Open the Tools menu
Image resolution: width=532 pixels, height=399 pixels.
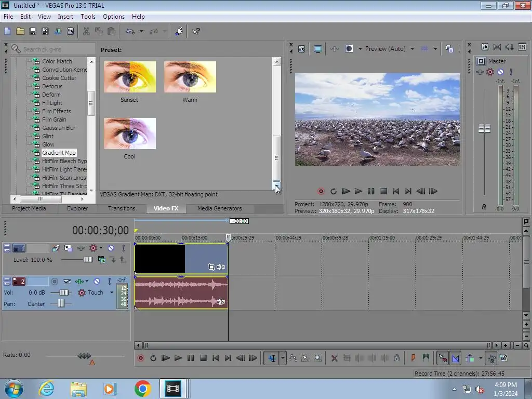(x=88, y=16)
